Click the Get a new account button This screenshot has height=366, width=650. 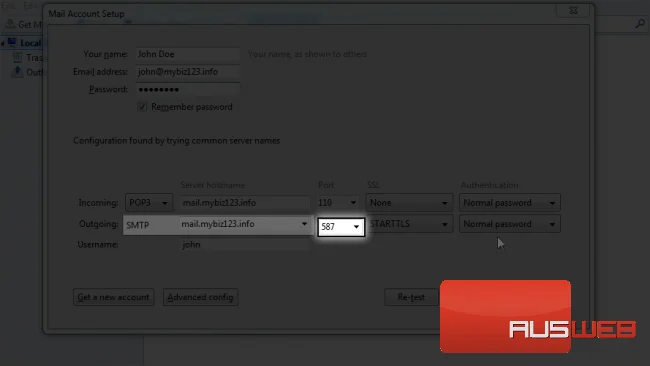(114, 297)
